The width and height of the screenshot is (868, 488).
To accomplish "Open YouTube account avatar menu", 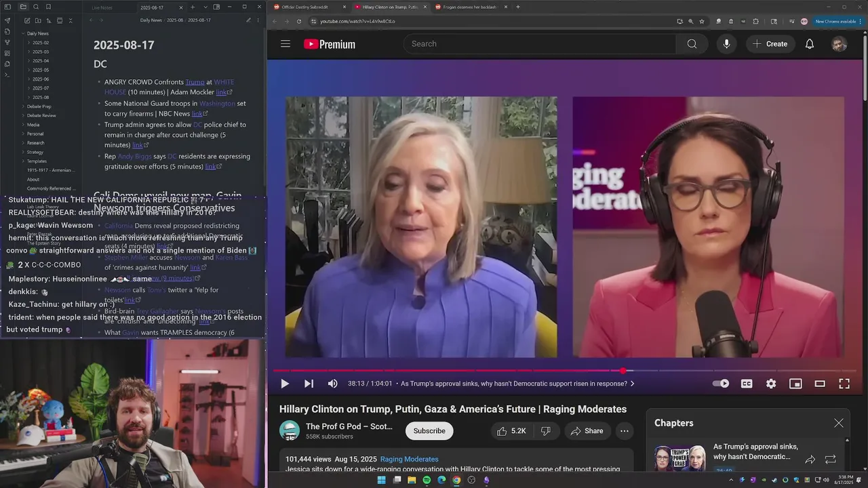I will (x=839, y=44).
